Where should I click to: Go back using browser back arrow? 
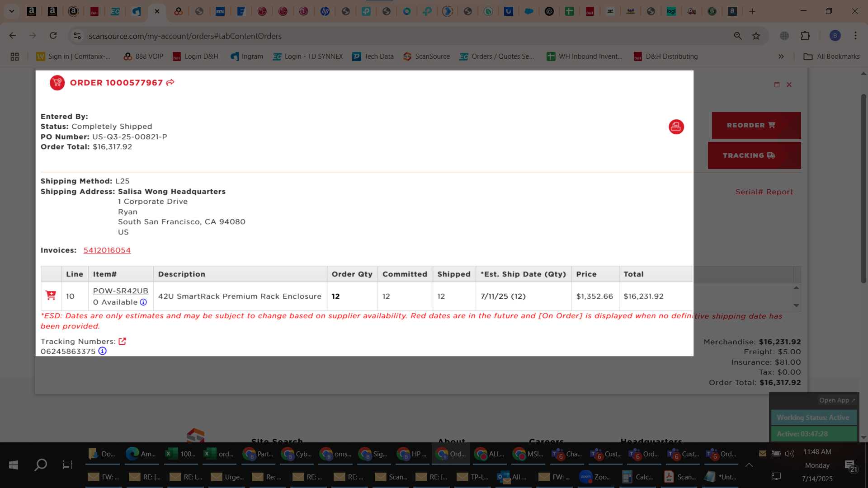pyautogui.click(x=13, y=36)
